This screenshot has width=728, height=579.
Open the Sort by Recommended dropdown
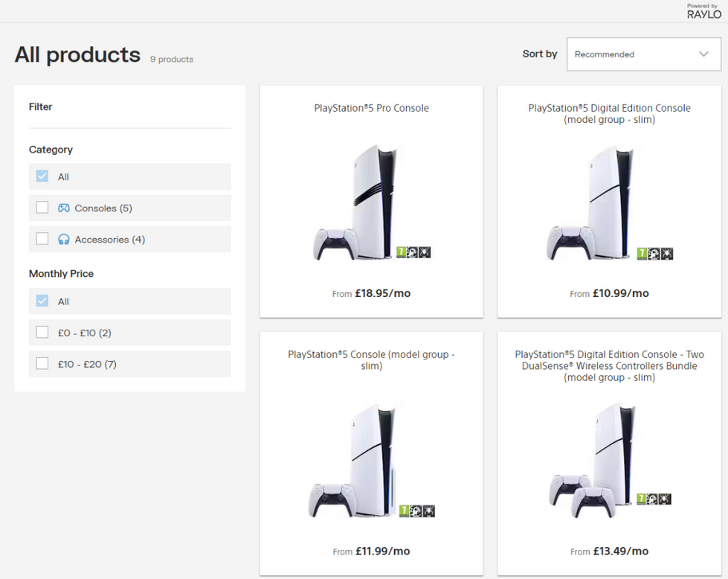tap(643, 54)
